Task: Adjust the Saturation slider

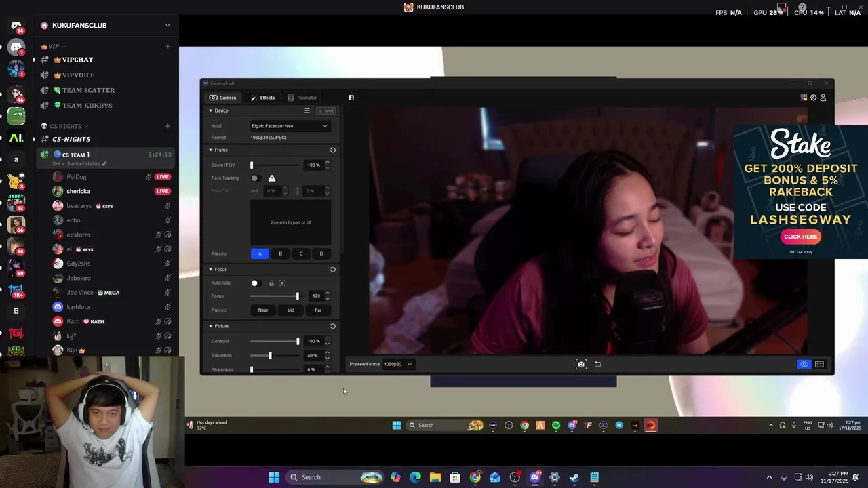Action: 274,356
